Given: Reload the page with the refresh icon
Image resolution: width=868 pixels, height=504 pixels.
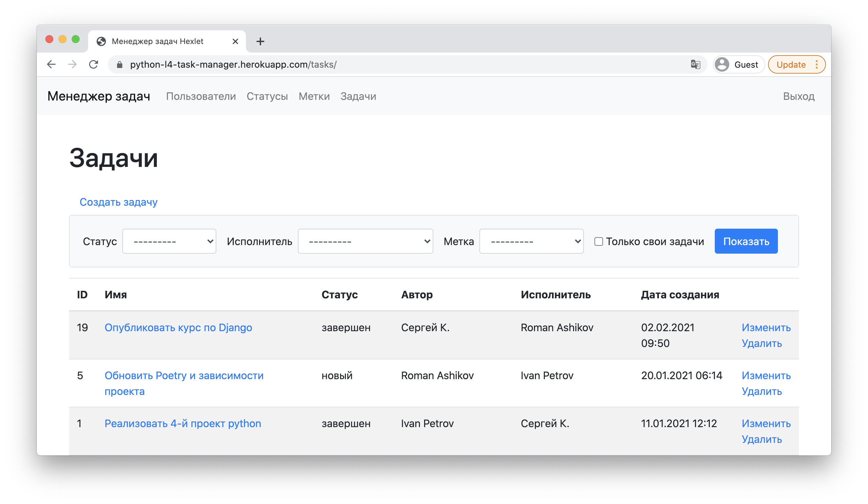Looking at the screenshot, I should point(93,64).
